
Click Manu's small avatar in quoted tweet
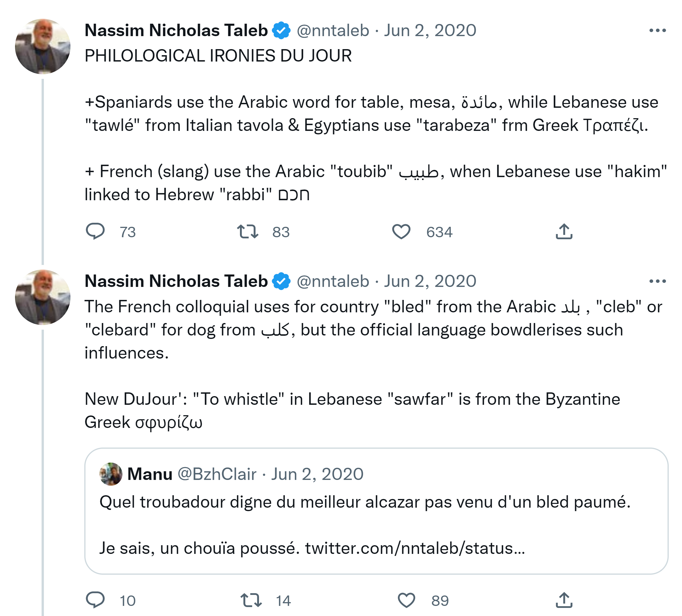coord(111,474)
